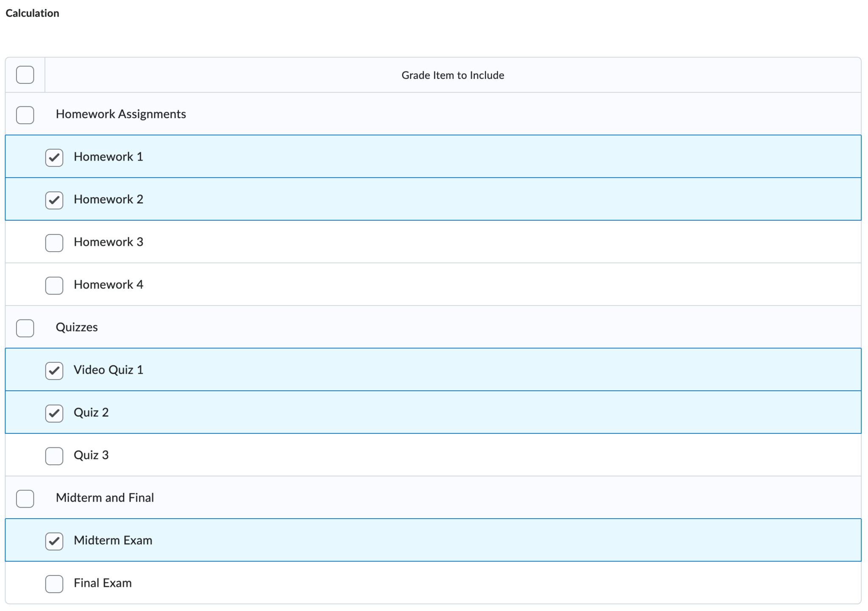Viewport: 868px width, 611px height.
Task: Check the Homework 4 checkbox
Action: coord(54,286)
